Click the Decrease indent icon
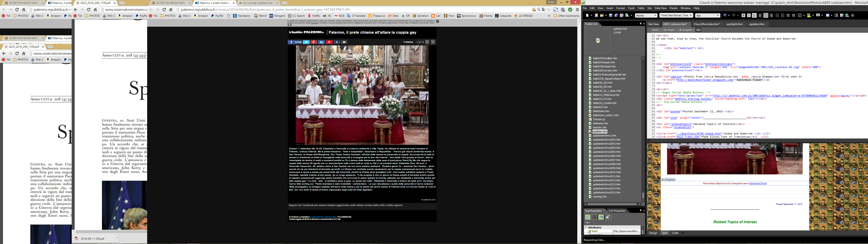Screen dimensions: 868x244 (788, 16)
